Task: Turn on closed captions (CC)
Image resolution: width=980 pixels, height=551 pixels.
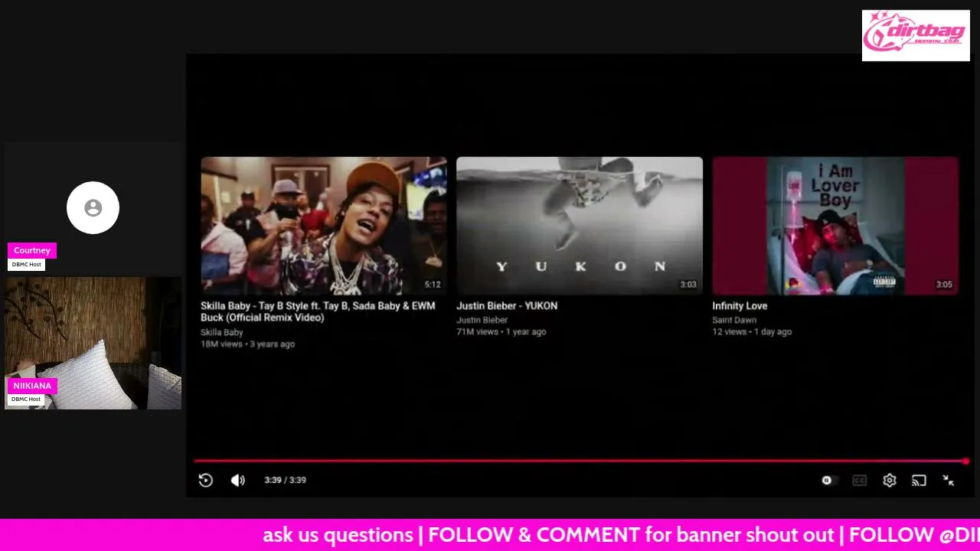Action: tap(860, 481)
